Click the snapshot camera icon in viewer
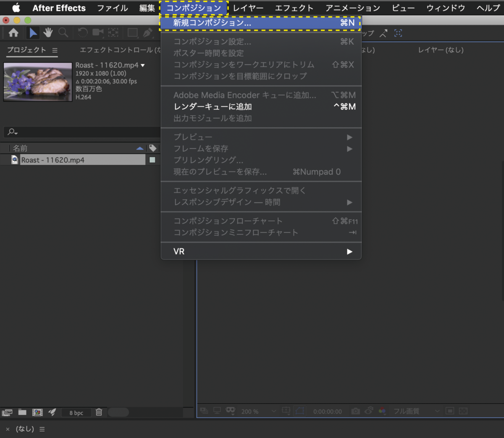Image resolution: width=504 pixels, height=438 pixels. (355, 411)
